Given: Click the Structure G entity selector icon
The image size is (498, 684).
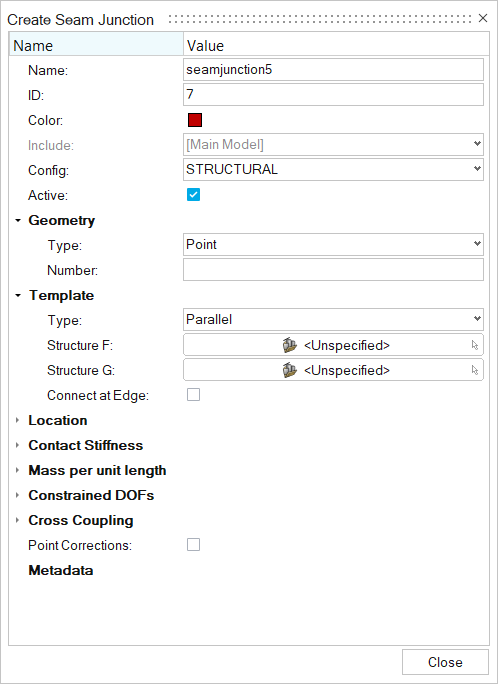Looking at the screenshot, I should click(x=290, y=370).
